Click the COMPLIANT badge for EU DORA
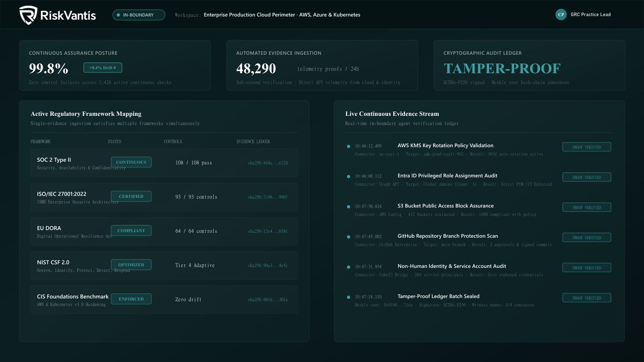 pyautogui.click(x=131, y=230)
